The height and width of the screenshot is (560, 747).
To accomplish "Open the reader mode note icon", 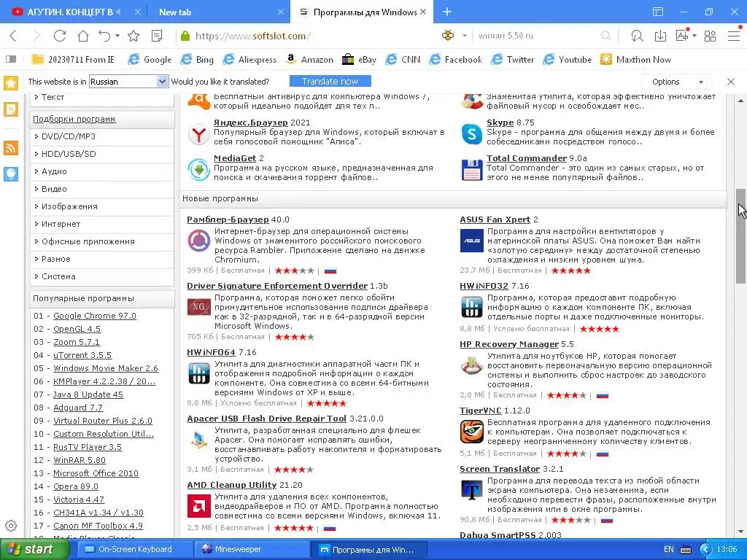I will 157,36.
